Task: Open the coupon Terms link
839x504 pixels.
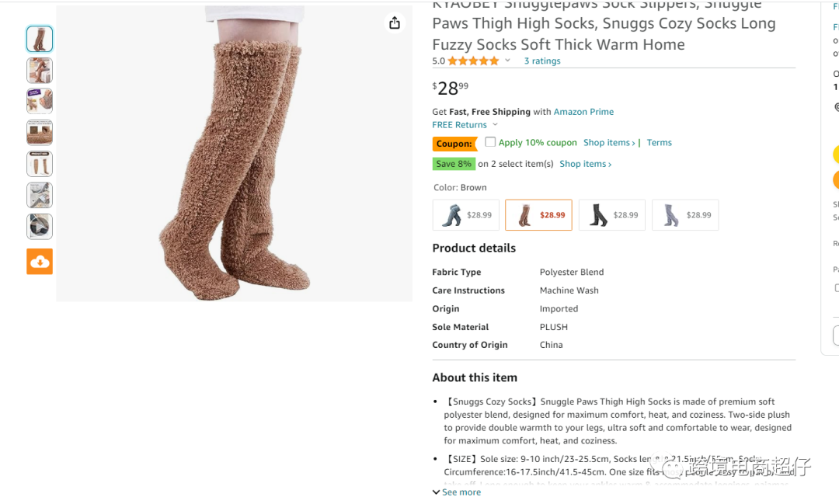Action: (659, 142)
